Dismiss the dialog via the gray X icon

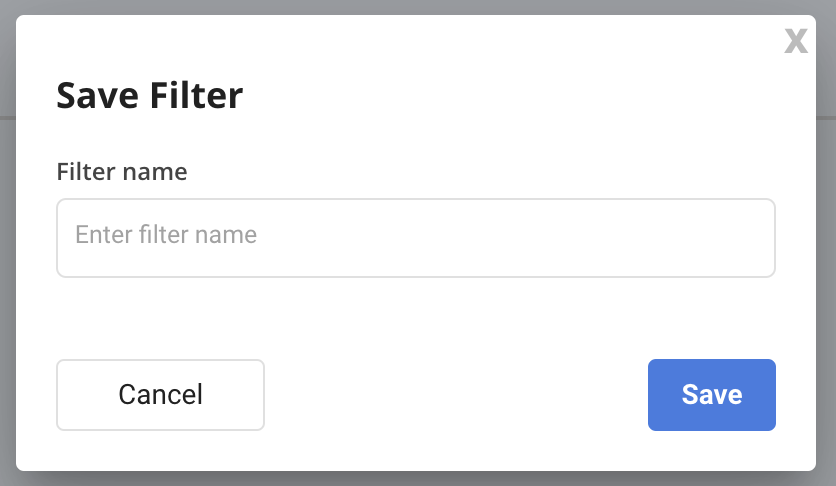[795, 41]
